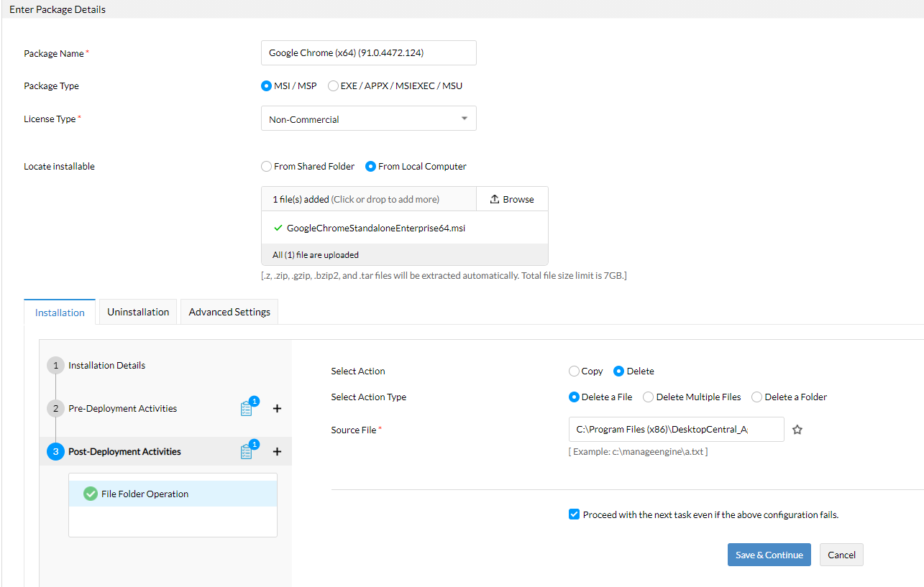This screenshot has height=587, width=924.
Task: Select Delete Multiple Files action type
Action: tap(649, 397)
